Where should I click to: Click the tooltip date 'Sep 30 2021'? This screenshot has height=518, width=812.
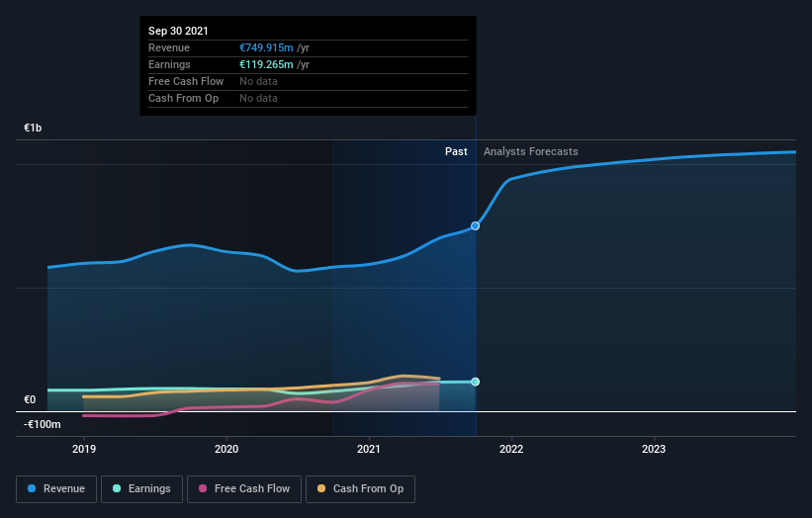click(178, 31)
